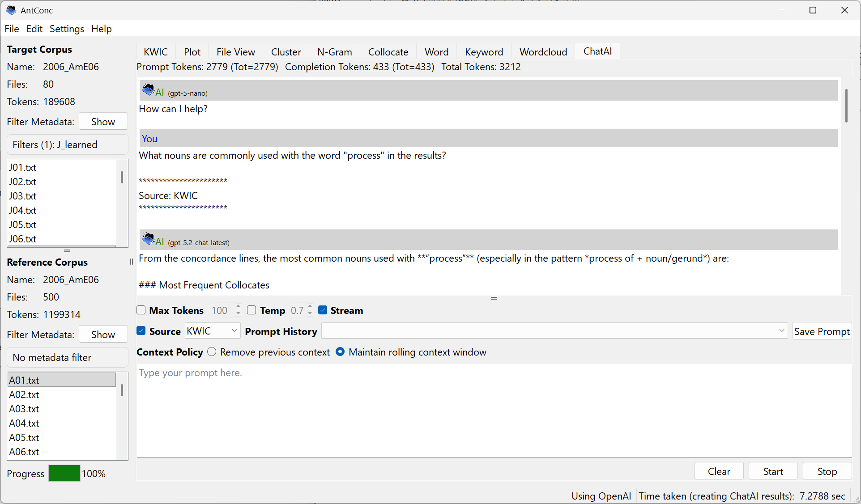Click the Save Prompt button
The height and width of the screenshot is (504, 861).
[822, 331]
